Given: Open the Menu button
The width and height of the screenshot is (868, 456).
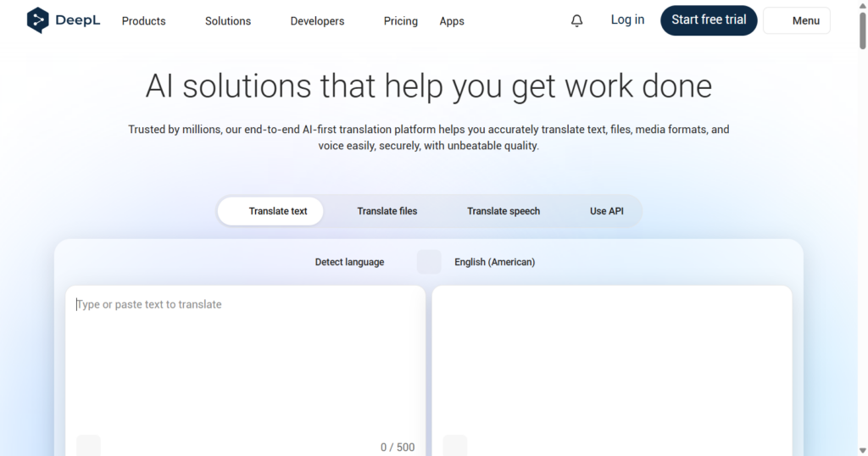Looking at the screenshot, I should click(797, 20).
